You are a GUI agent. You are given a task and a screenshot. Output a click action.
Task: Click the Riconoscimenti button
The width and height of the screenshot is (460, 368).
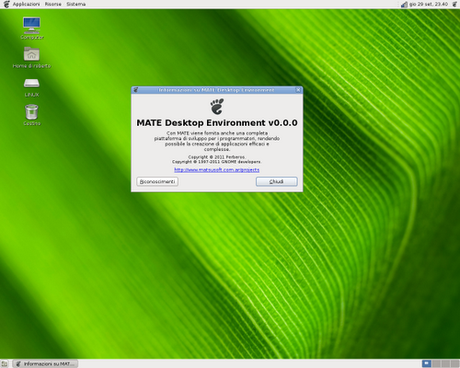tap(157, 181)
